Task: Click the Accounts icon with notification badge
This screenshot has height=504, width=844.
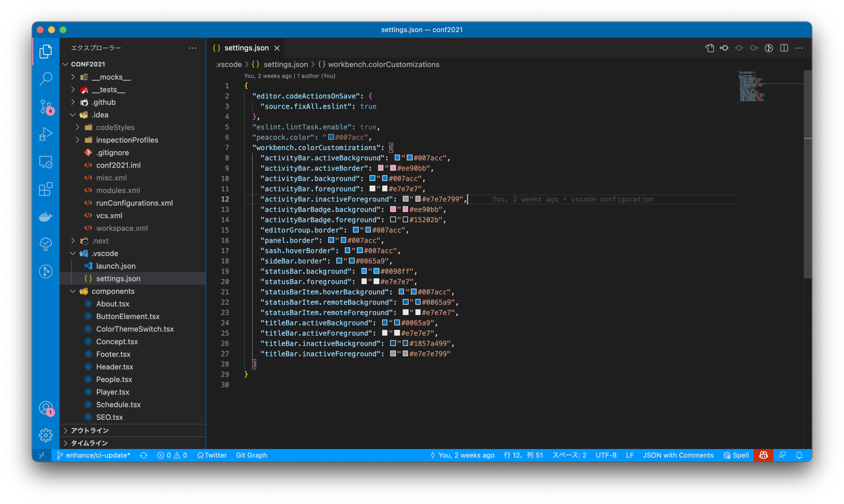Action: (46, 408)
